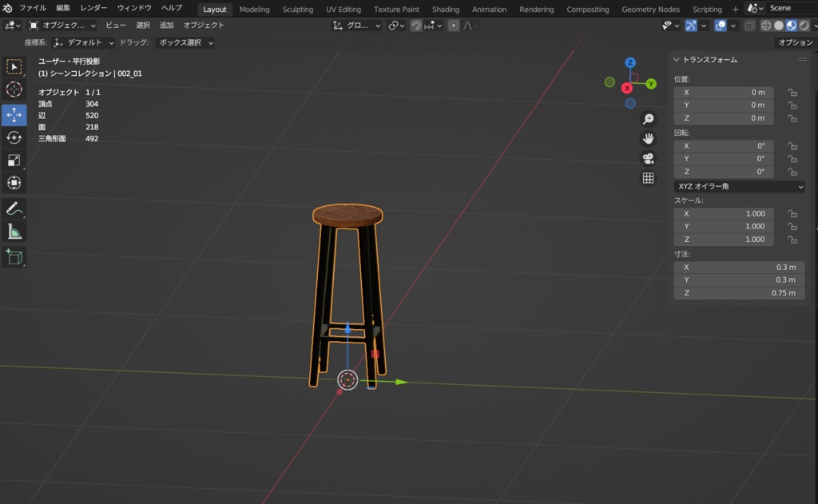This screenshot has height=504, width=818.
Task: Switch orthographic/perspective grid icon
Action: (648, 178)
